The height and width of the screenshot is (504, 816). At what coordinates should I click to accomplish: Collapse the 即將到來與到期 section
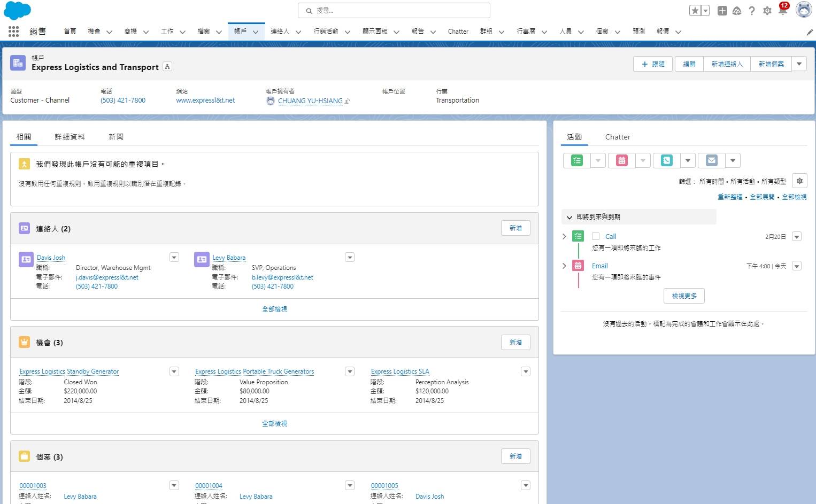tap(569, 217)
